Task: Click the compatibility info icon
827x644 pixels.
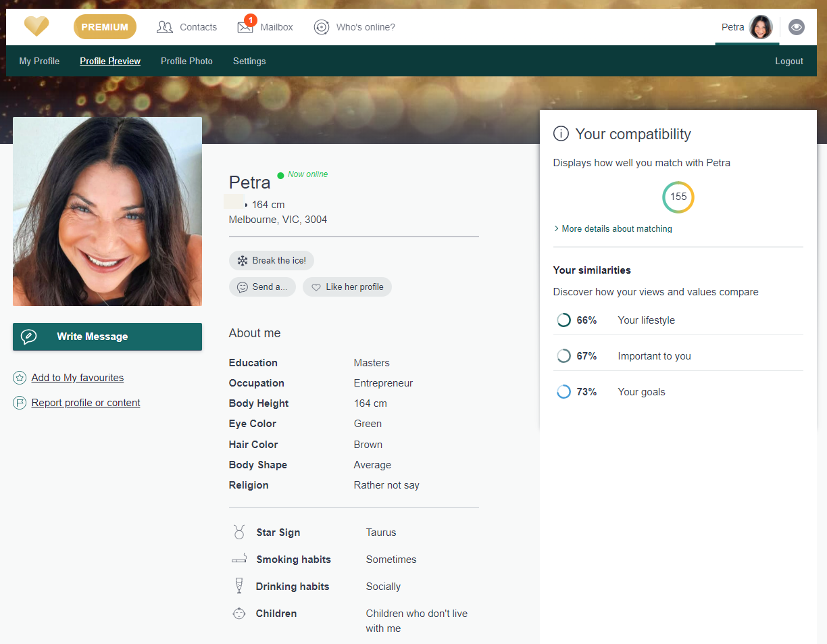Action: coord(561,134)
